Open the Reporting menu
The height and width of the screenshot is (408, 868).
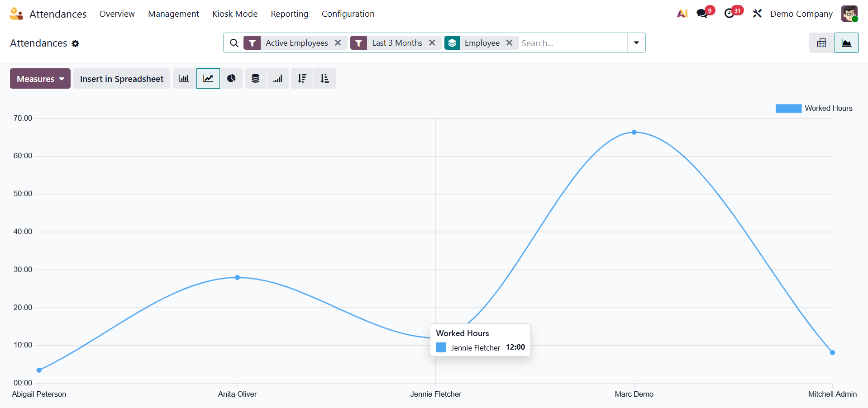point(289,14)
